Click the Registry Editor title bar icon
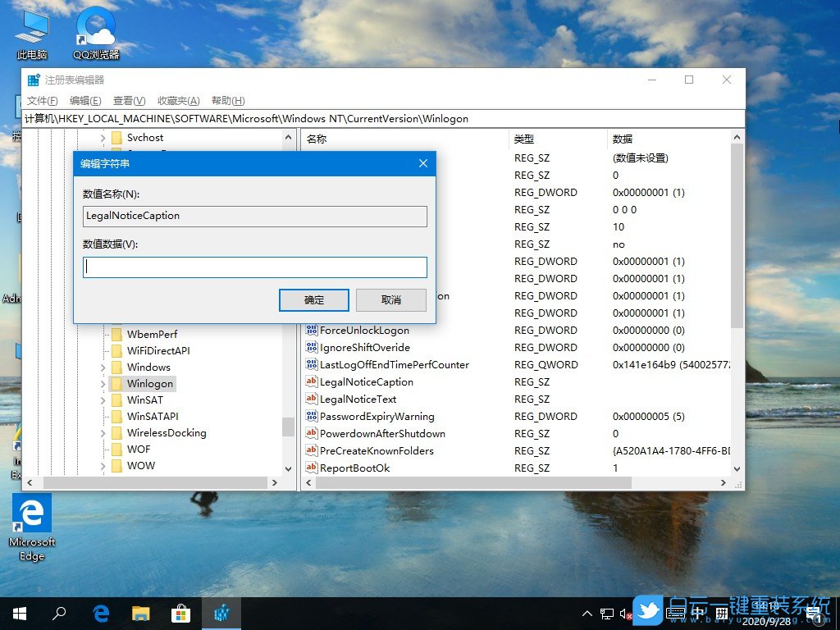 coord(31,80)
